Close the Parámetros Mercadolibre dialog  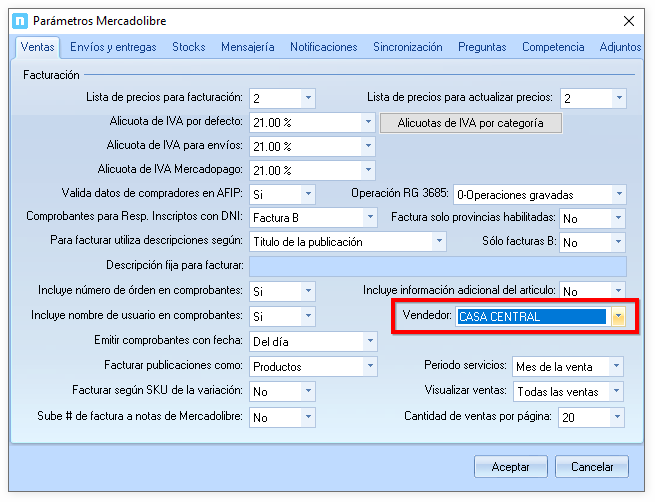click(x=628, y=20)
